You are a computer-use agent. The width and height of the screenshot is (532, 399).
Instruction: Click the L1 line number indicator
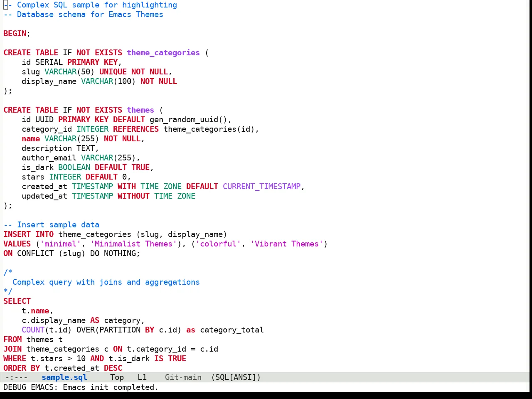click(142, 377)
